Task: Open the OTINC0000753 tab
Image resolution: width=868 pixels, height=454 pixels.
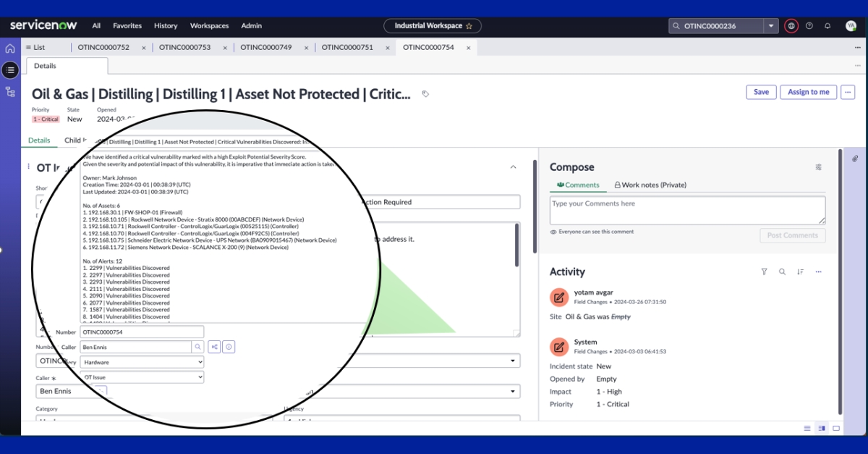Action: pos(184,48)
